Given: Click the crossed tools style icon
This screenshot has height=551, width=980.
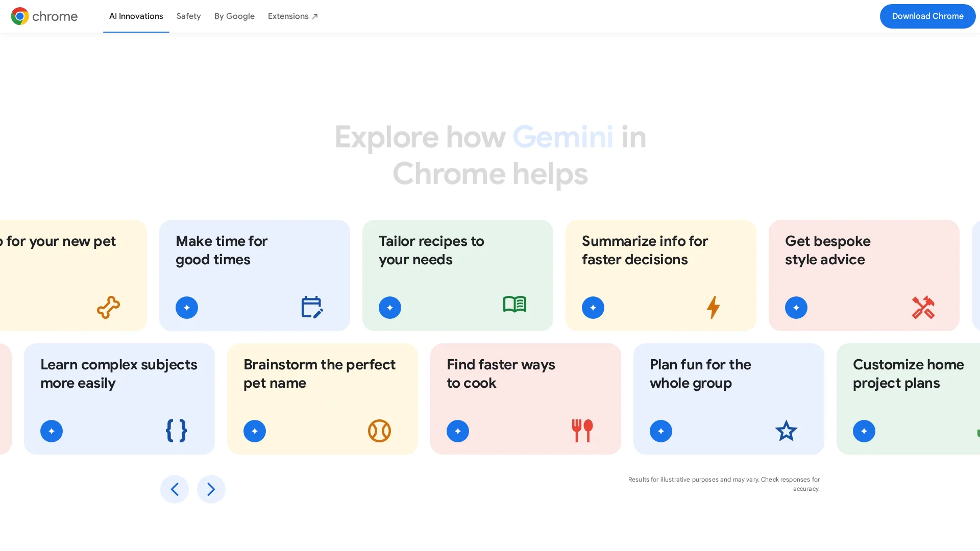Looking at the screenshot, I should 923,307.
